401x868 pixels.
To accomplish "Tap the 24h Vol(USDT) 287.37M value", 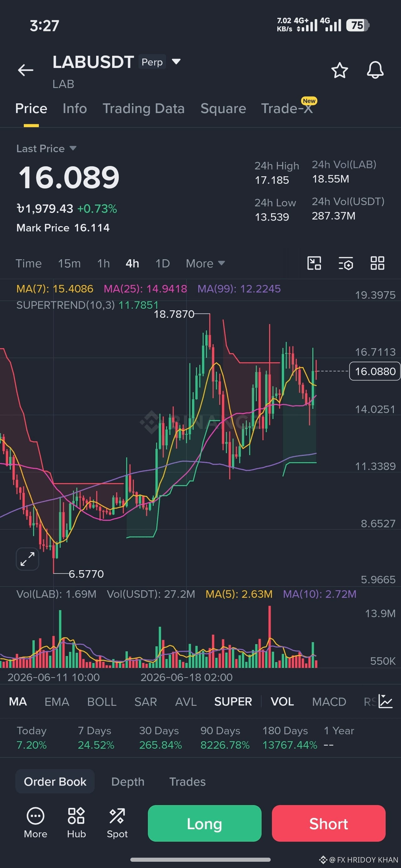I will pyautogui.click(x=334, y=215).
